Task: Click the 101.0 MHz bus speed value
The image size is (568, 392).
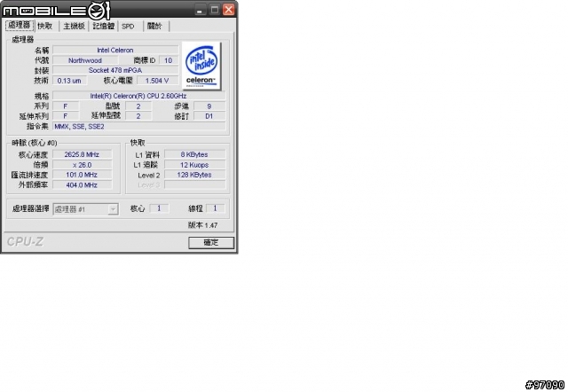Action: (x=83, y=175)
